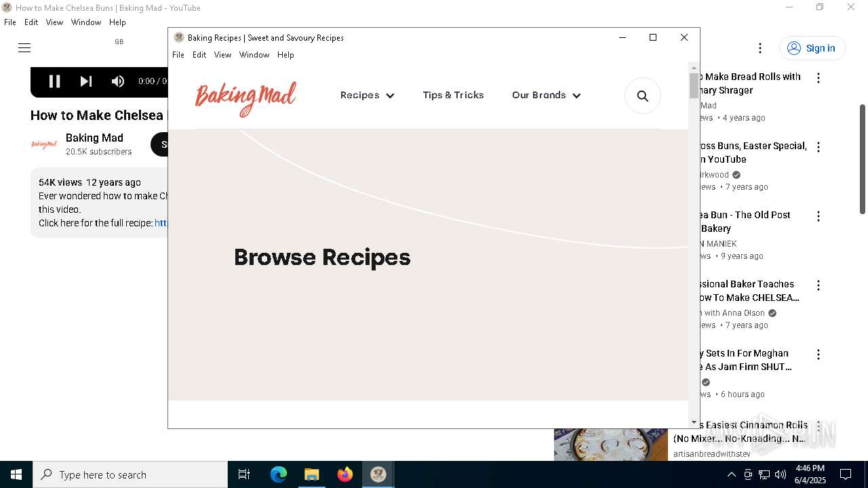Open File menu in YouTube window

point(10,22)
